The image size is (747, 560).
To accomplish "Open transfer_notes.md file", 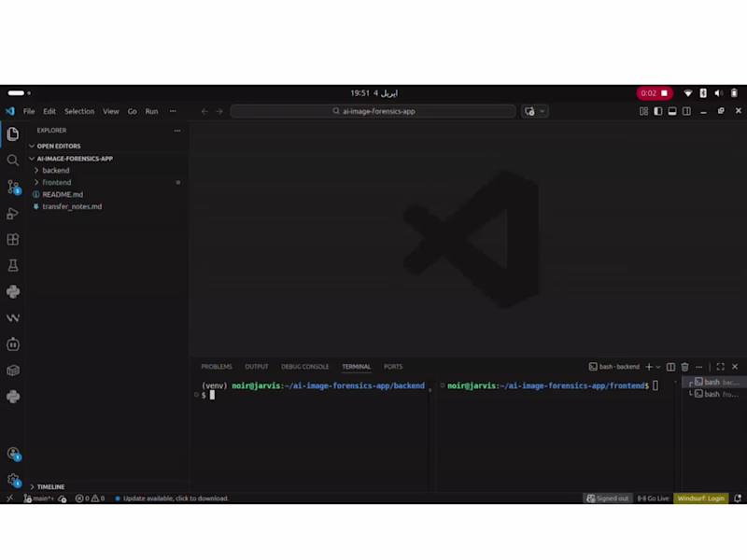I will tap(72, 206).
